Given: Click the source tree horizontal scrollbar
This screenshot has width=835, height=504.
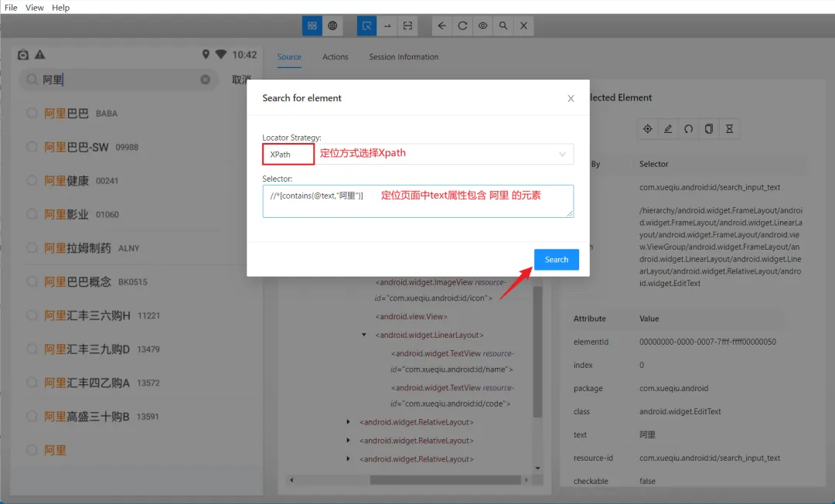Looking at the screenshot, I should pos(445,480).
